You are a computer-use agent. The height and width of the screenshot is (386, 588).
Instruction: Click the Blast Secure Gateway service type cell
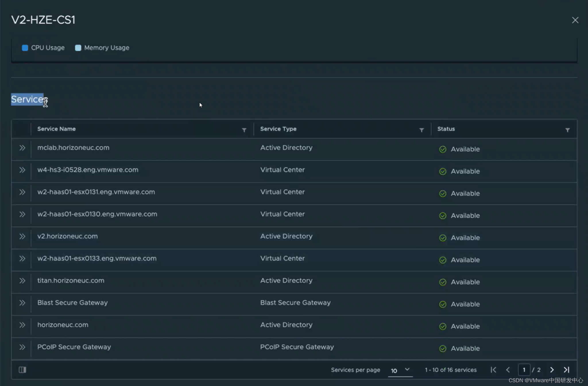coord(295,303)
